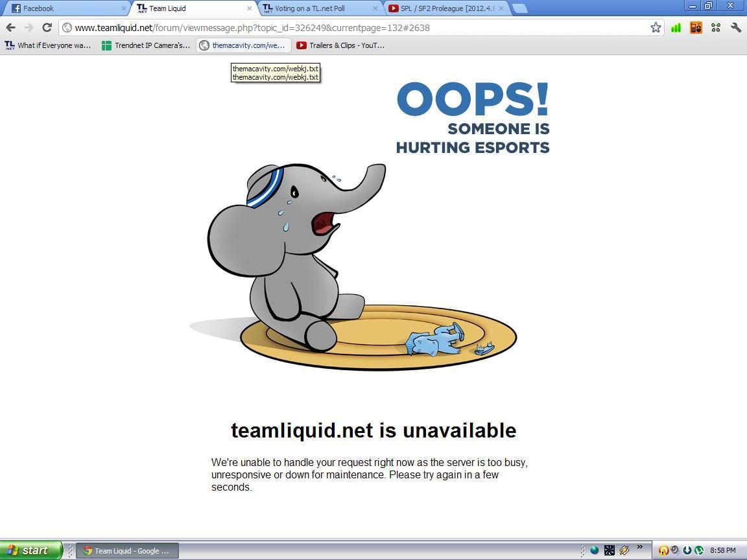
Task: Click the green signal bars extension icon
Action: coord(675,28)
